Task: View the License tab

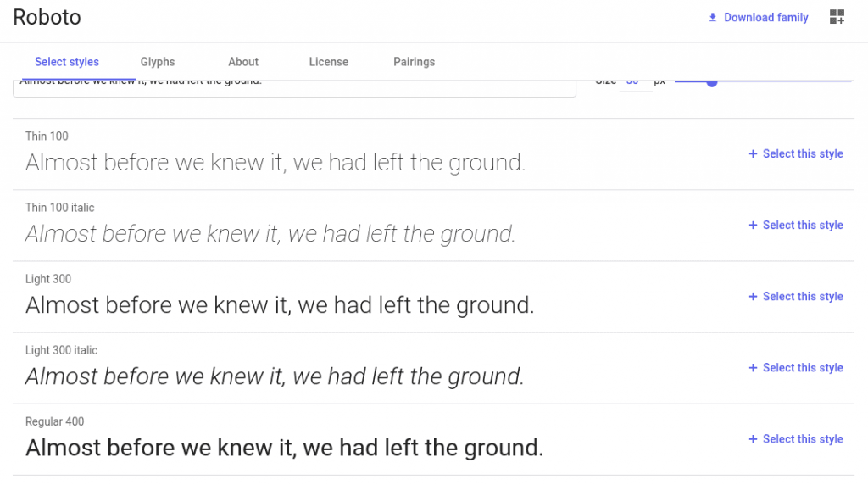Action: pos(329,62)
